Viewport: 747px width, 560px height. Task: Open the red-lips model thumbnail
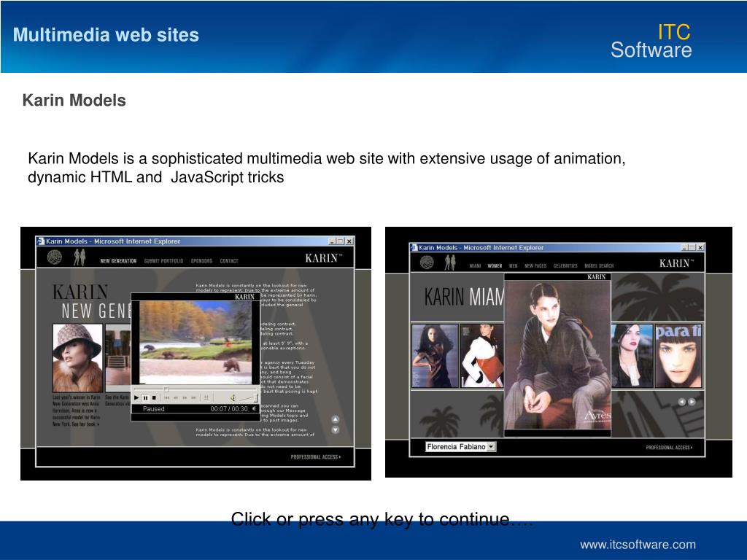pos(632,356)
